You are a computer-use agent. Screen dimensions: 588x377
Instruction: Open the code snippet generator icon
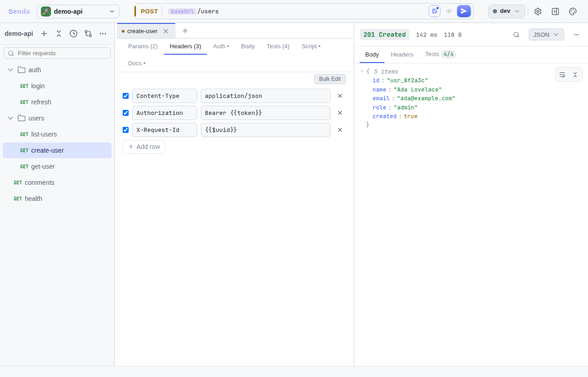pos(449,11)
